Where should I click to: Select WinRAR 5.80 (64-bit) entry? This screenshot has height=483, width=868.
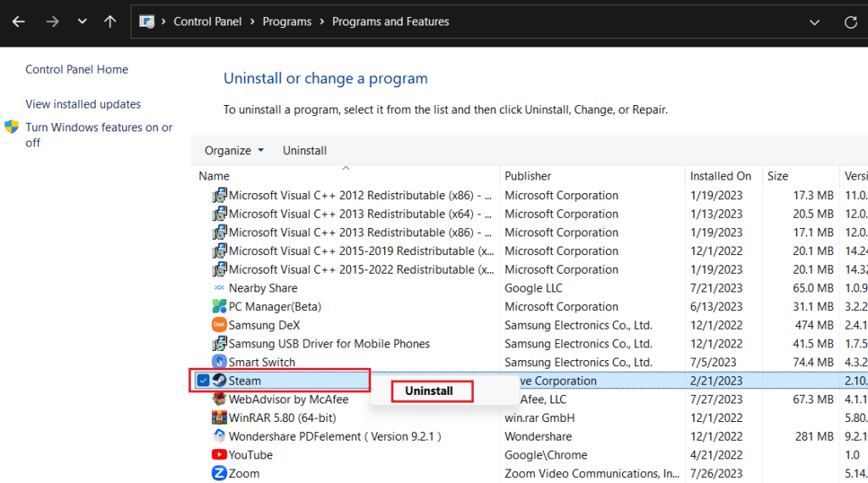pyautogui.click(x=282, y=418)
